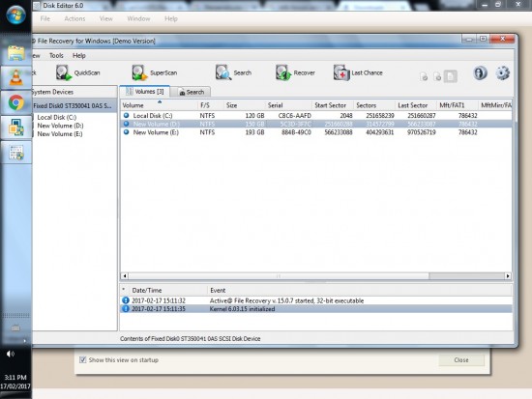The height and width of the screenshot is (399, 532).
Task: Open Disk Editor Actions menu
Action: 74,18
